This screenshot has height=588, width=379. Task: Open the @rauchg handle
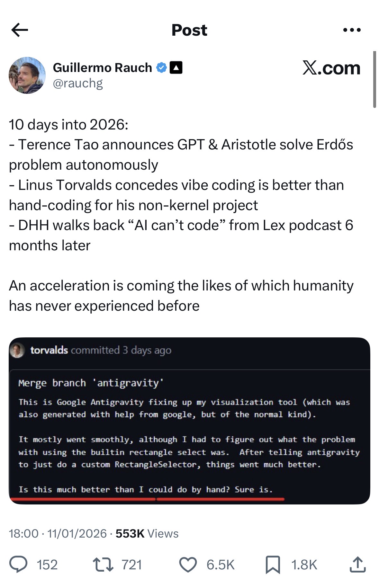[x=78, y=83]
